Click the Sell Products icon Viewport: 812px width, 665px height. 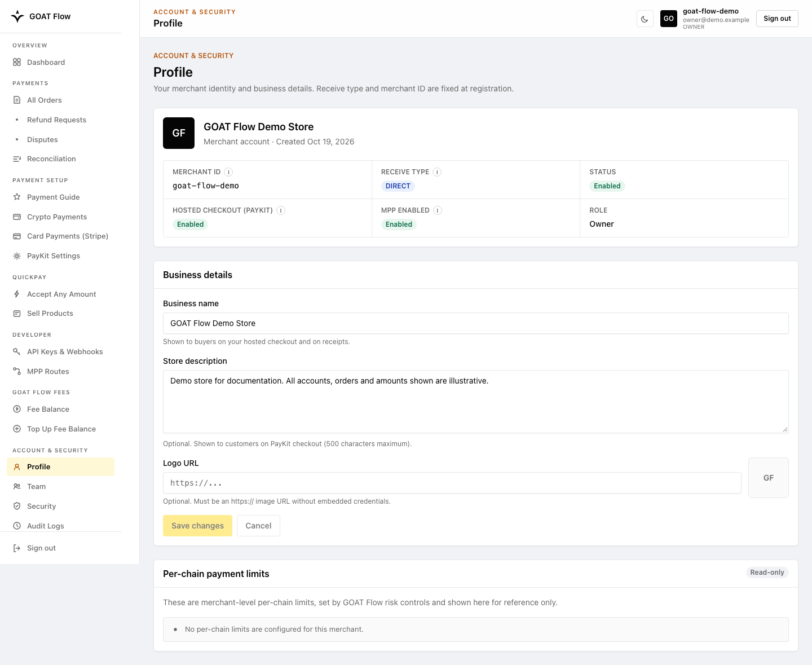click(x=17, y=314)
